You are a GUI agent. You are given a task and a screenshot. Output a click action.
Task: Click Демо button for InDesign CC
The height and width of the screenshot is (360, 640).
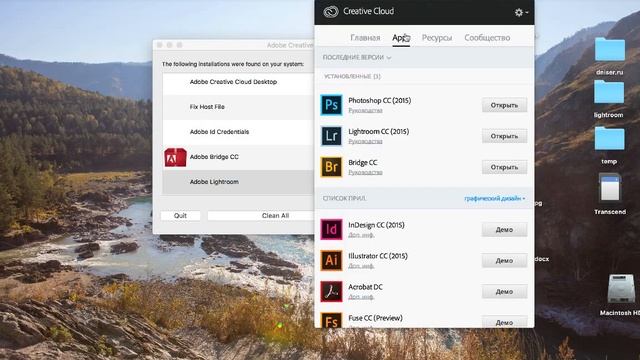[504, 229]
